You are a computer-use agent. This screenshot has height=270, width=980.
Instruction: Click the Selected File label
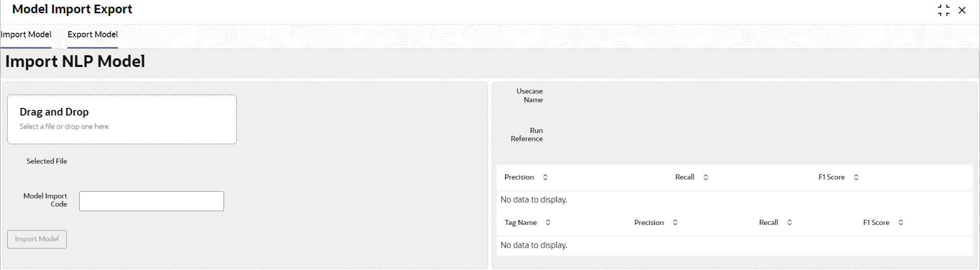tap(47, 161)
